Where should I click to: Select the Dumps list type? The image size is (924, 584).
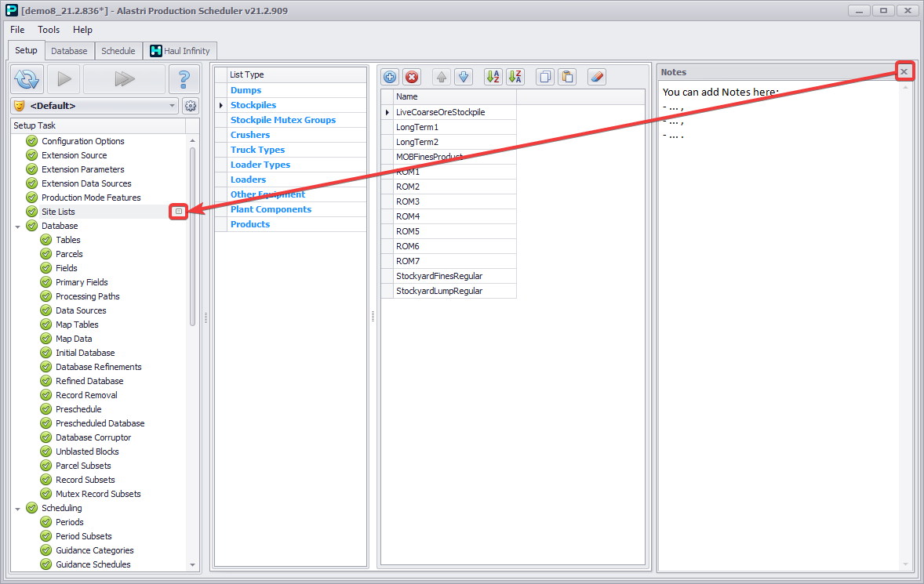(246, 90)
